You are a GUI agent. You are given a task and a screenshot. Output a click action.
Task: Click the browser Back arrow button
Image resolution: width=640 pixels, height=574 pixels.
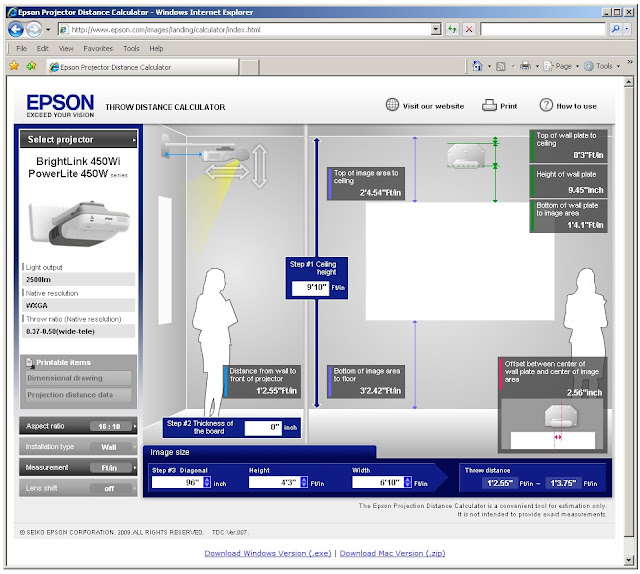tap(16, 29)
